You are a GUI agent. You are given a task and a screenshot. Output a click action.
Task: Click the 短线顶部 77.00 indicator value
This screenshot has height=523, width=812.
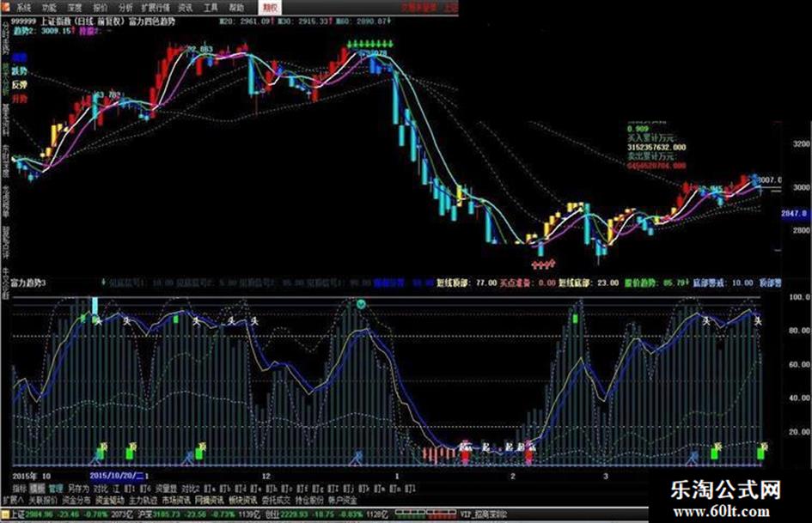point(467,283)
